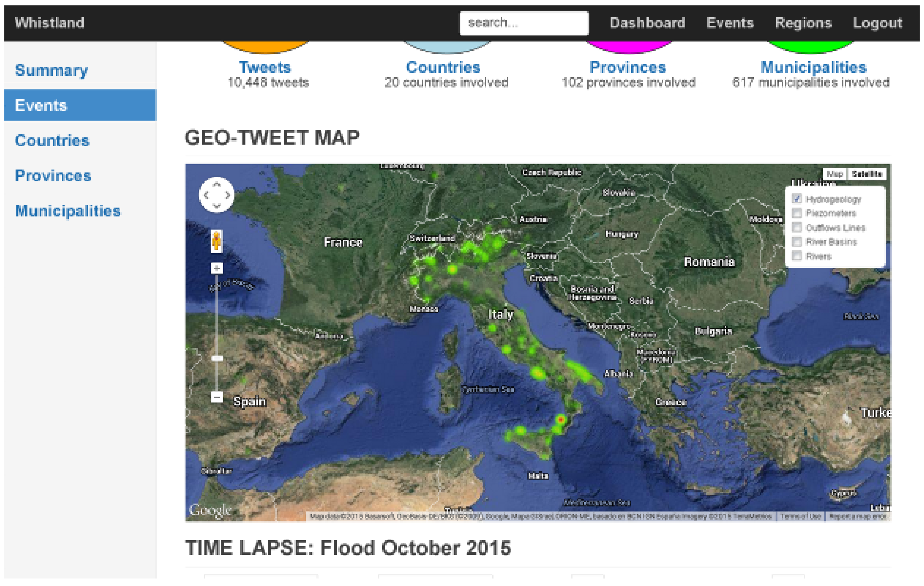924x586 pixels.
Task: Zoom in with the map plus button
Action: tap(217, 268)
